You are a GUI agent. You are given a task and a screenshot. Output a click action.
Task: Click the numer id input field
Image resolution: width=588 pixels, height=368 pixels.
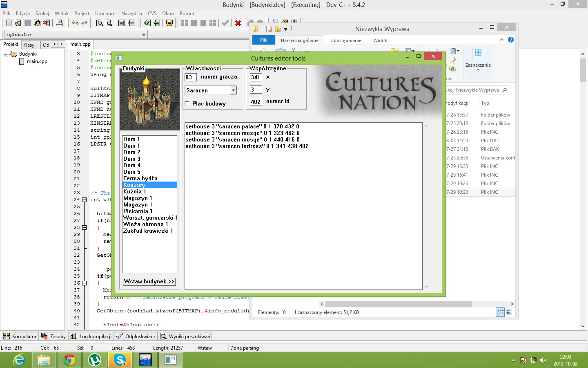[x=256, y=102]
